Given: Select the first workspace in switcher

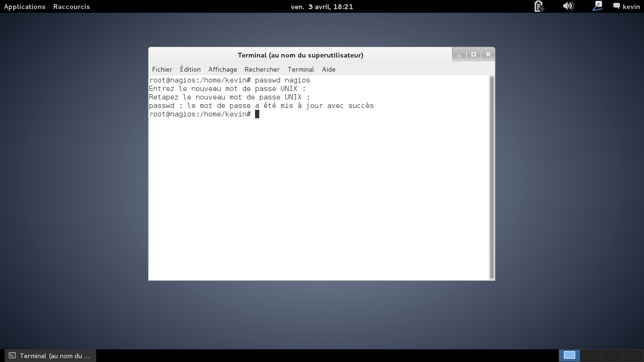Looking at the screenshot, I should (570, 355).
